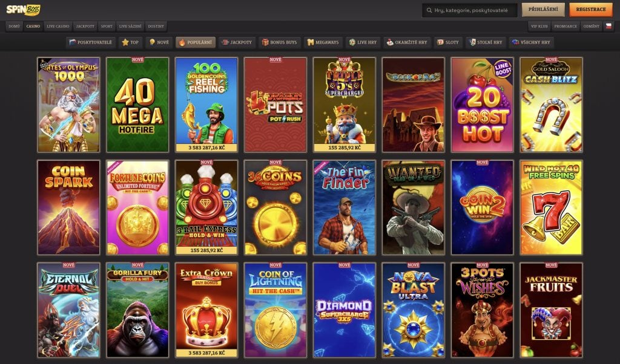The image size is (620, 364).
Task: Open Gorilla Fury Hold & Hit game
Action: (x=137, y=310)
